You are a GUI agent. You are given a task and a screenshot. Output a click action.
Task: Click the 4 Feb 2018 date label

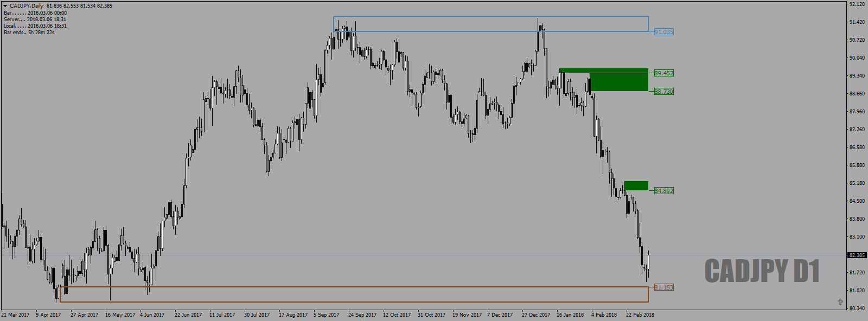click(x=604, y=315)
